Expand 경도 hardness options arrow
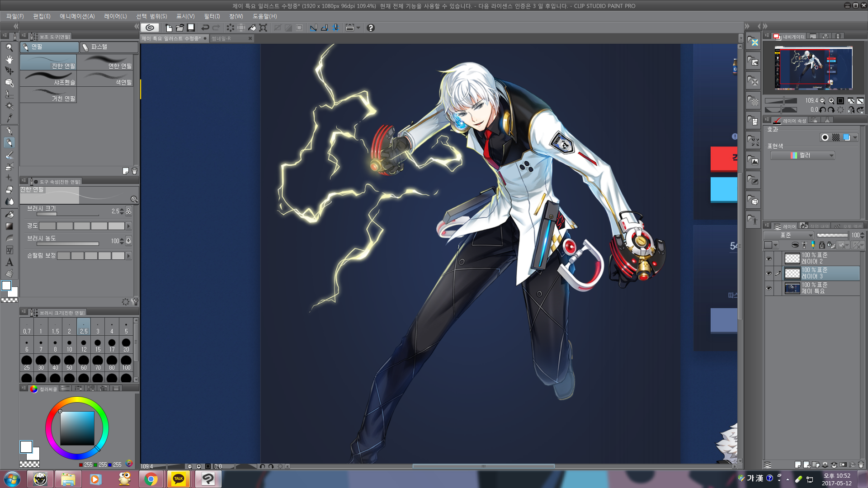868x488 pixels. click(129, 226)
